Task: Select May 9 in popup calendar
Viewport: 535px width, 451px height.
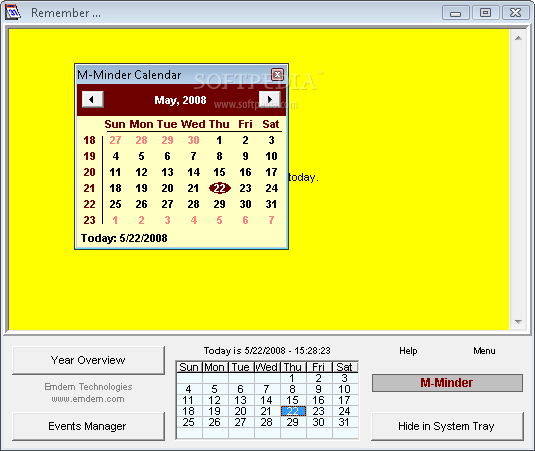Action: click(x=245, y=156)
